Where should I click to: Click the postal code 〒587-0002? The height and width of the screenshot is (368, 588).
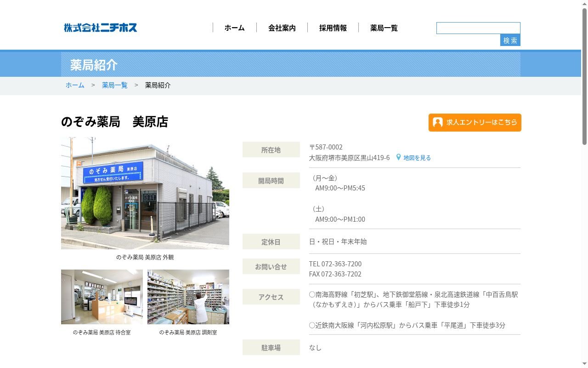point(326,147)
